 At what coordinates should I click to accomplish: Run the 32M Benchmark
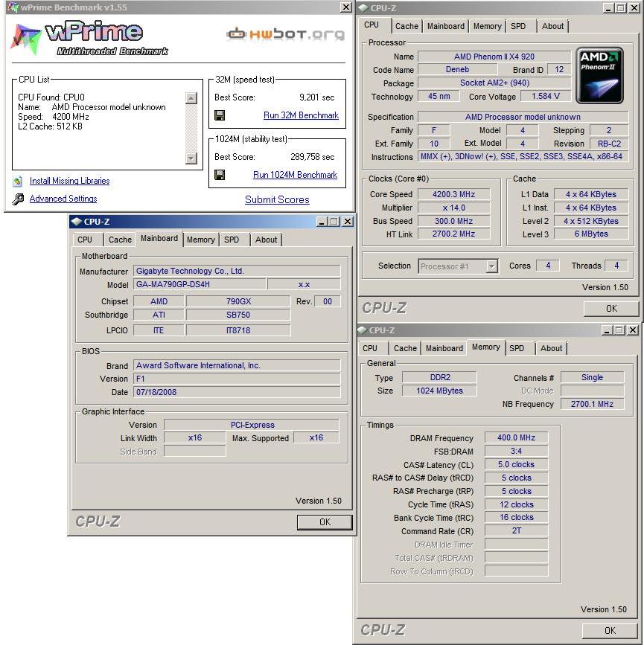301,115
